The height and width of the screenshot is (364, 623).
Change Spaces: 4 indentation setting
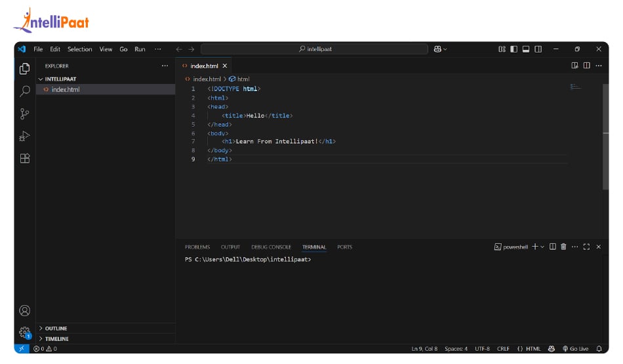[456, 348]
